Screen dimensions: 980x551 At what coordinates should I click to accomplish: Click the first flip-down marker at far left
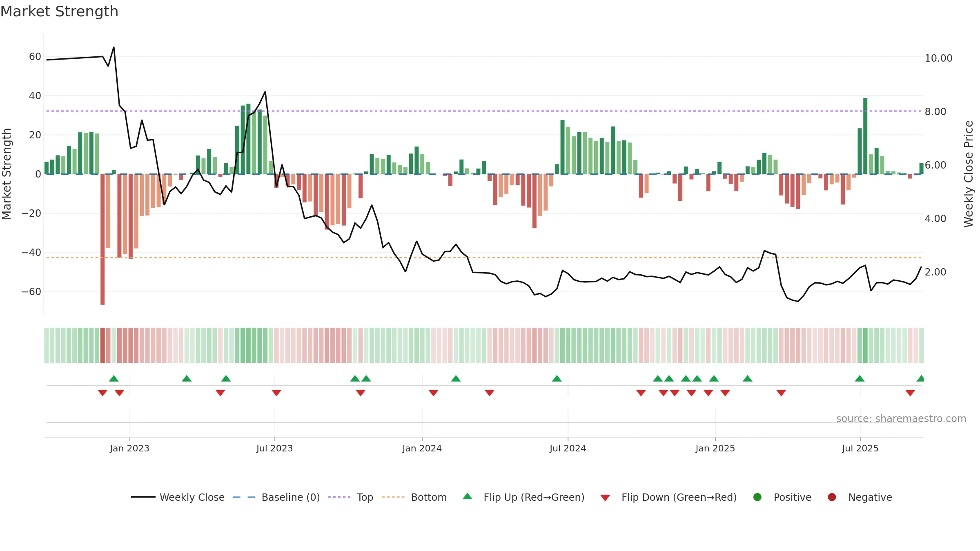coord(102,393)
